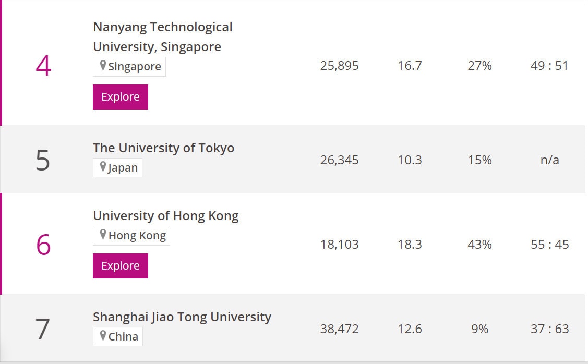This screenshot has height=364, width=588.
Task: Click rank number 6
Action: click(x=43, y=245)
